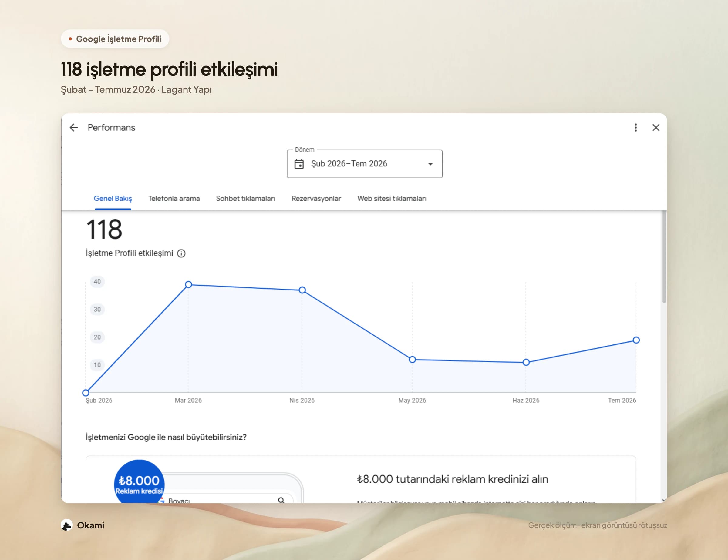Open the Web sitesi tıklamaları tab

pos(392,199)
